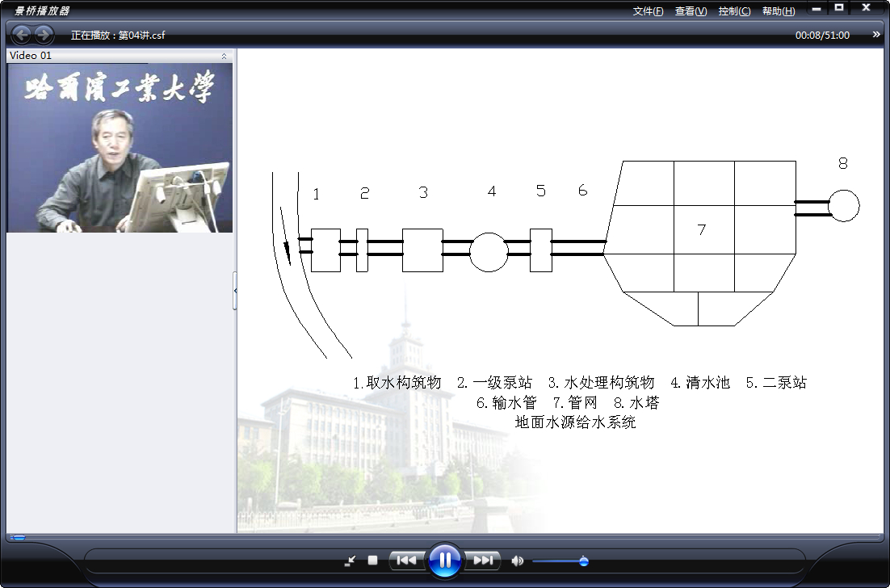
Task: Mute audio with the speaker icon
Action: tap(517, 561)
